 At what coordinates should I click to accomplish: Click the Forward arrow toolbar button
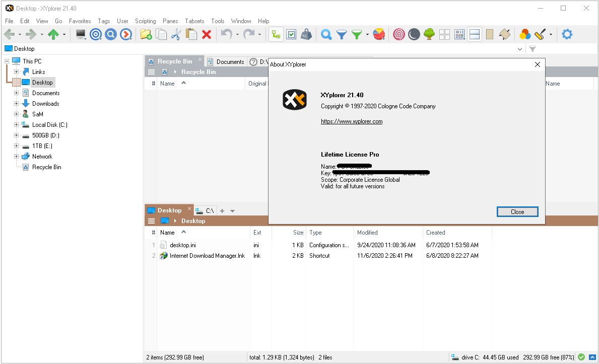pyautogui.click(x=31, y=34)
